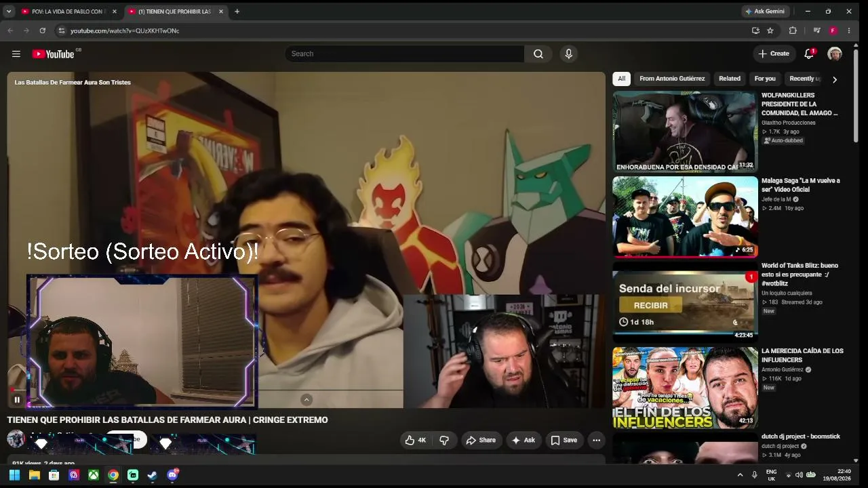Click the Ask button below video
Screen dimensions: 868x488
pyautogui.click(x=523, y=441)
